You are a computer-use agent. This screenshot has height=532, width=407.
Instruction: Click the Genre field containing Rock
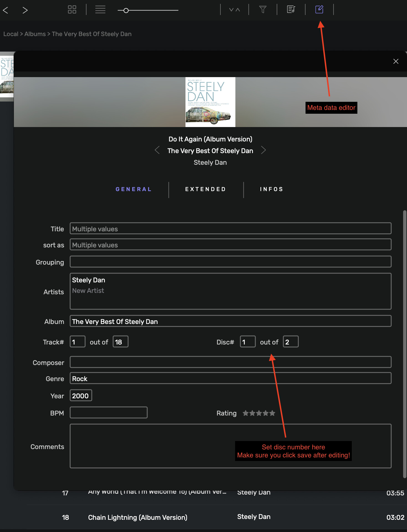(231, 378)
